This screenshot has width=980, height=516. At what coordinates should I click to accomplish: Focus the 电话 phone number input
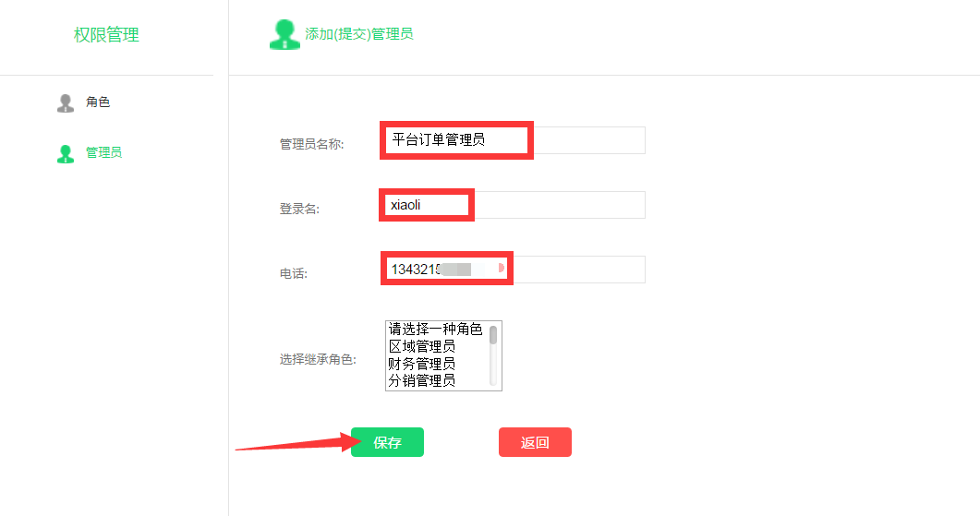(x=514, y=270)
